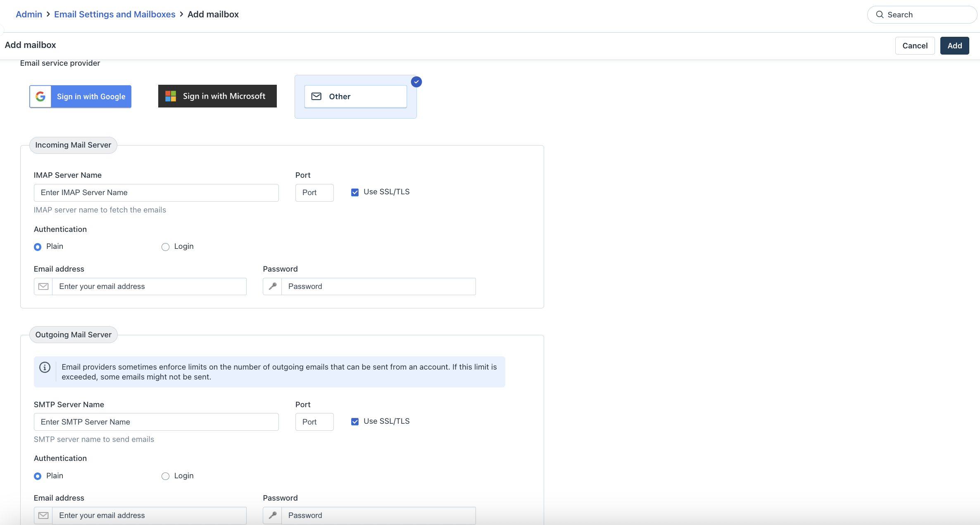980x525 pixels.
Task: Click the envelope icon in Other option
Action: tap(316, 96)
